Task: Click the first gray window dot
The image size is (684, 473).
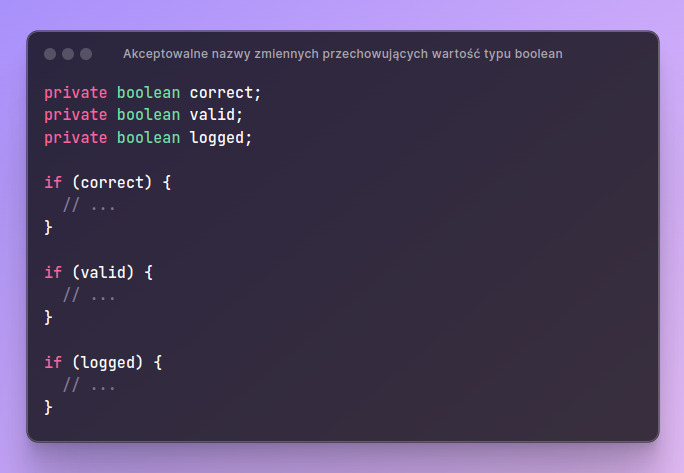Action: [50, 54]
